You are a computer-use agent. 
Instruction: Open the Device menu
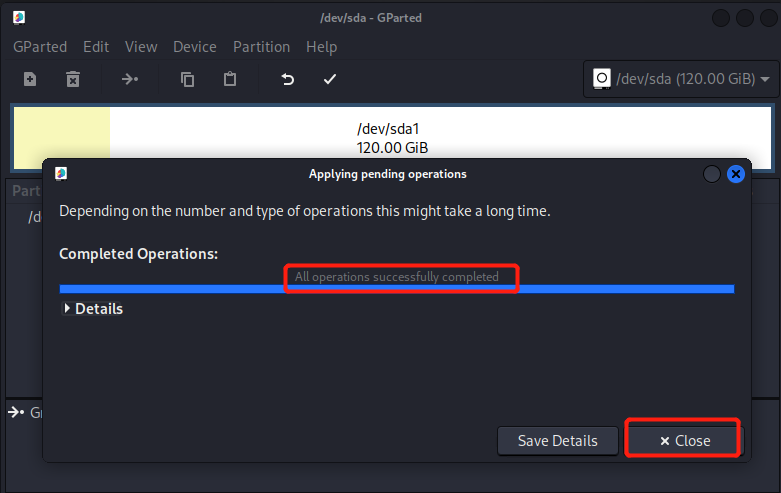(x=195, y=47)
